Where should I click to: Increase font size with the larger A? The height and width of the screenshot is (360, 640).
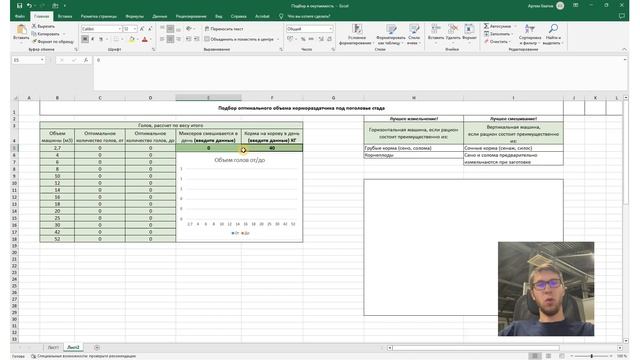click(142, 29)
